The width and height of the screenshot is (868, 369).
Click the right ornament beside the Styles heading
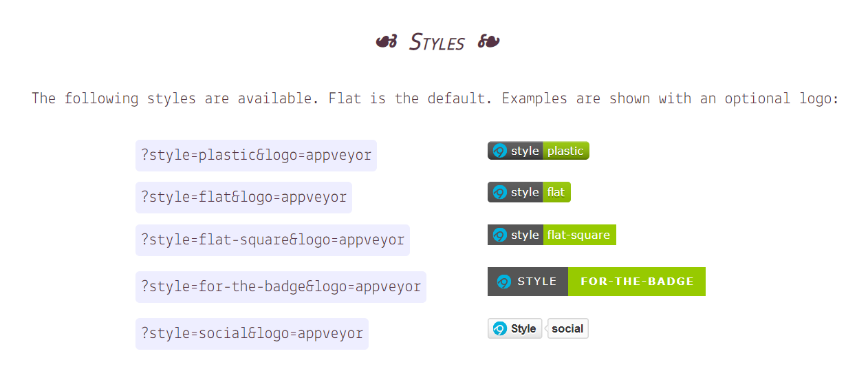point(488,42)
